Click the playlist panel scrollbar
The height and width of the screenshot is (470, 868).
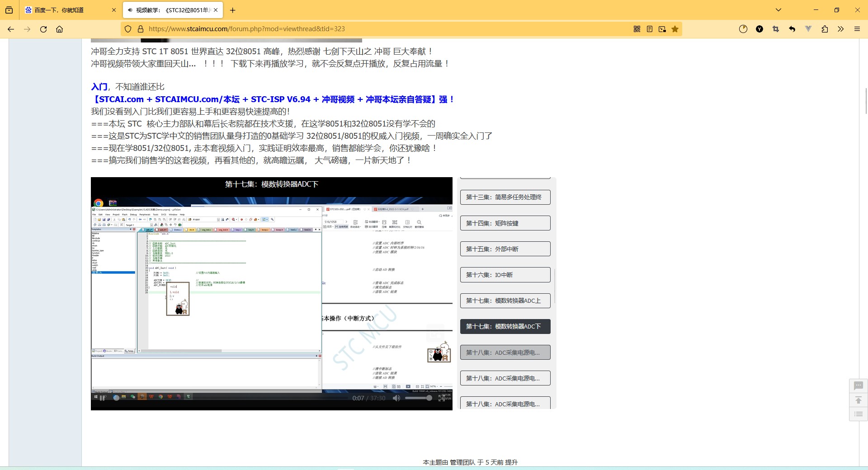554,287
